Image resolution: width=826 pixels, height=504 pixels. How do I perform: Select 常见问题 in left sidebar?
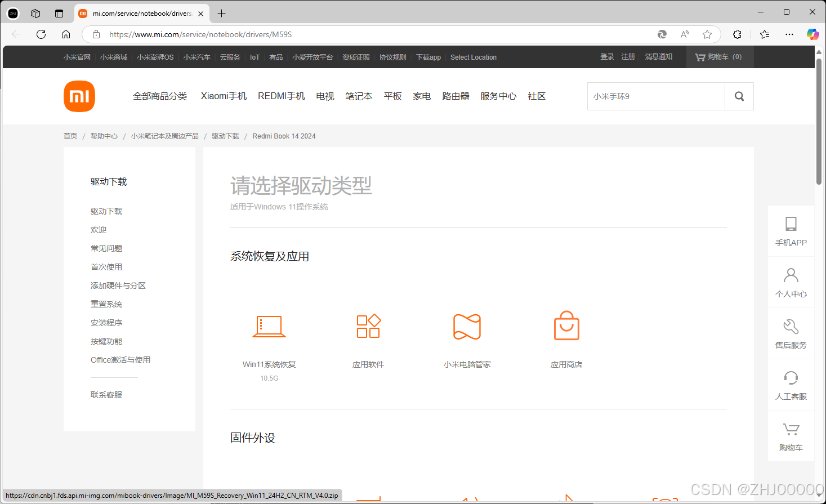coord(106,248)
